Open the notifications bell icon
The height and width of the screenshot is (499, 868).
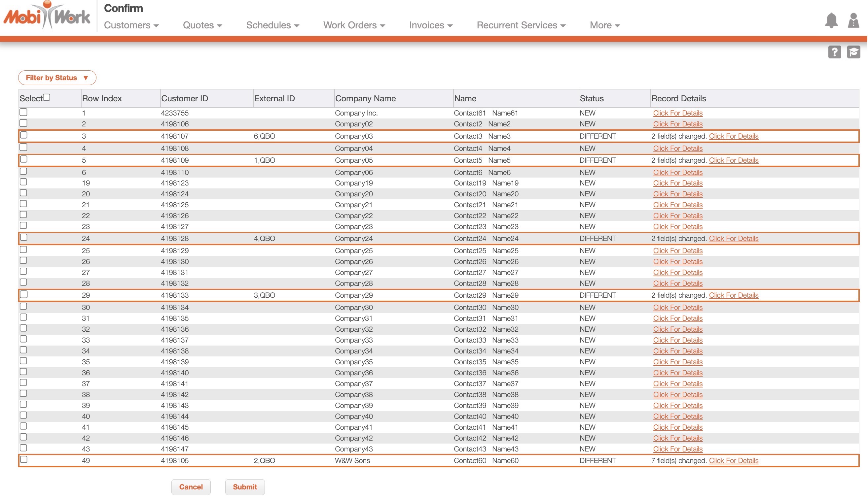tap(831, 20)
